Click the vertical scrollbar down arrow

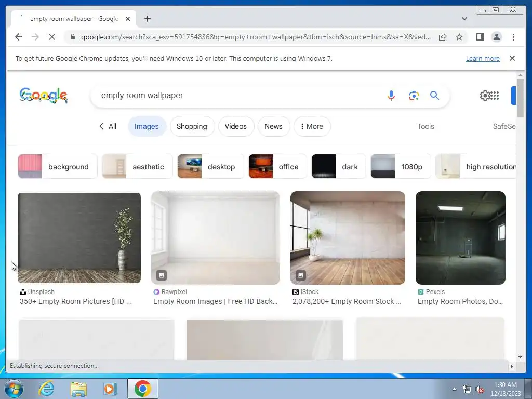tap(521, 357)
